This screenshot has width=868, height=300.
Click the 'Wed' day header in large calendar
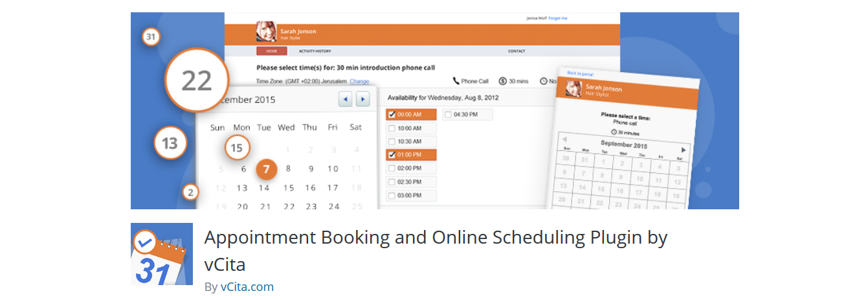pos(286,128)
